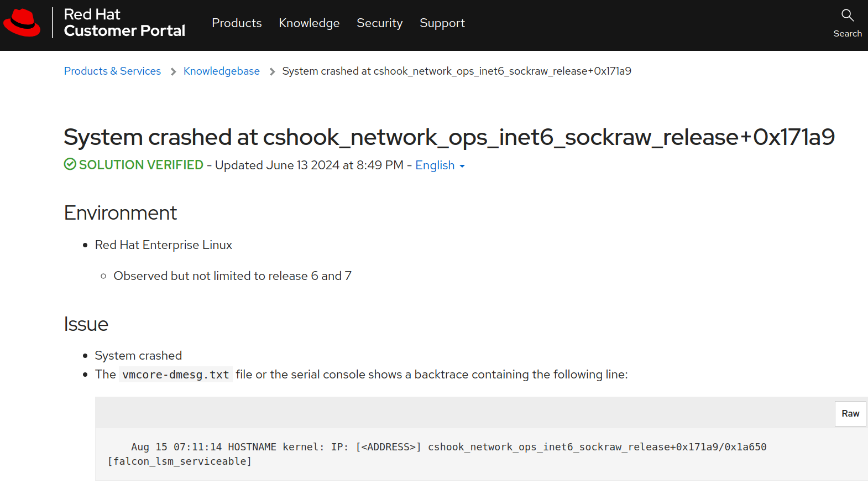Image resolution: width=868 pixels, height=483 pixels.
Task: Click breadcrumb chevron after Knowledgebase
Action: (272, 72)
